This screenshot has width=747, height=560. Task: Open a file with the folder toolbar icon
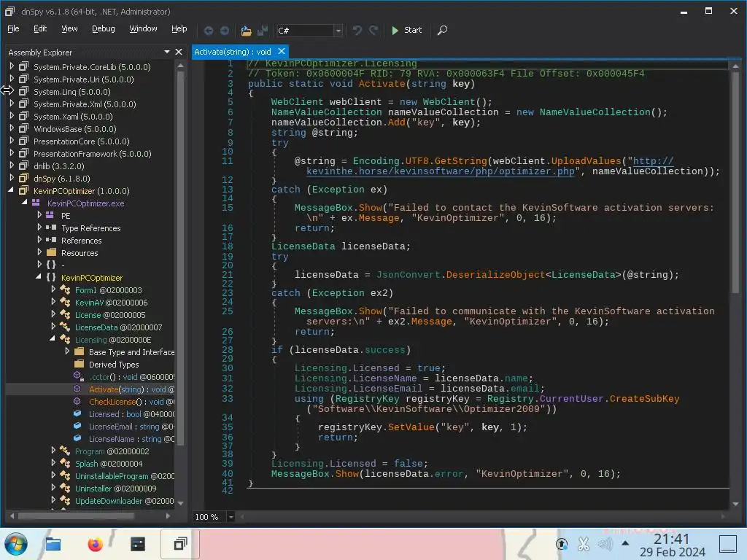(x=246, y=31)
